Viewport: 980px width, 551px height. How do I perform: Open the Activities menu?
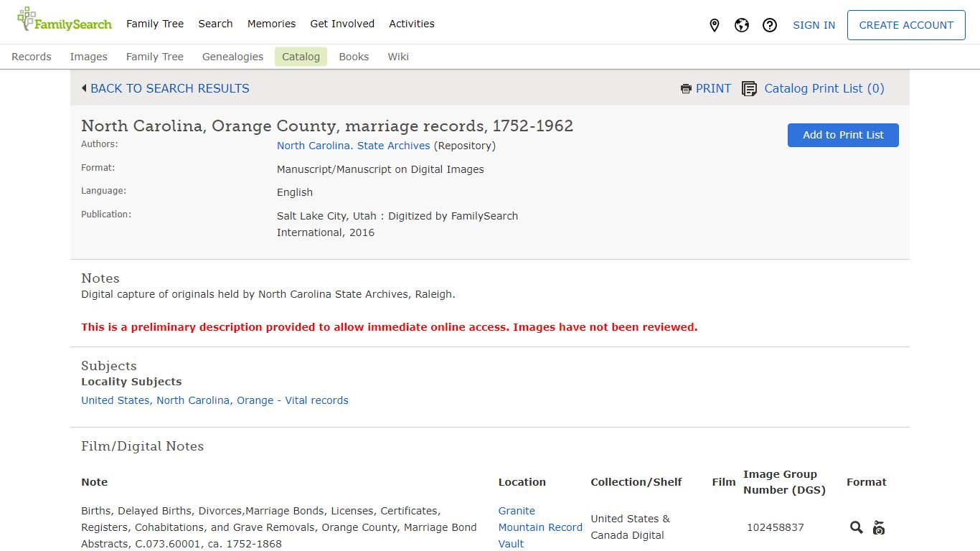click(412, 24)
